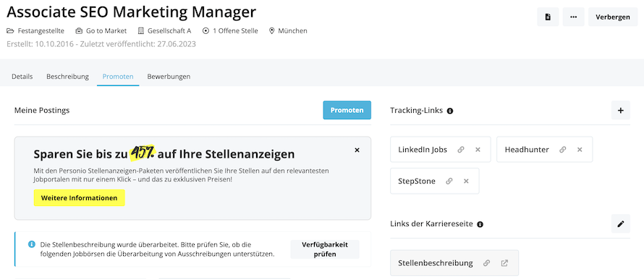644x279 pixels.
Task: Copy the Headhunter tracking link
Action: [x=563, y=150]
